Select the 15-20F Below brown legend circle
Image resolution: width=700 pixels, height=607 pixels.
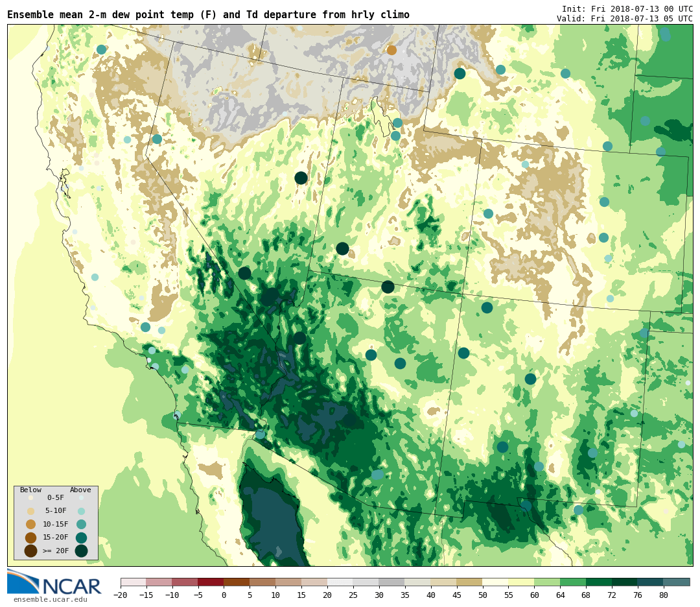(30, 538)
